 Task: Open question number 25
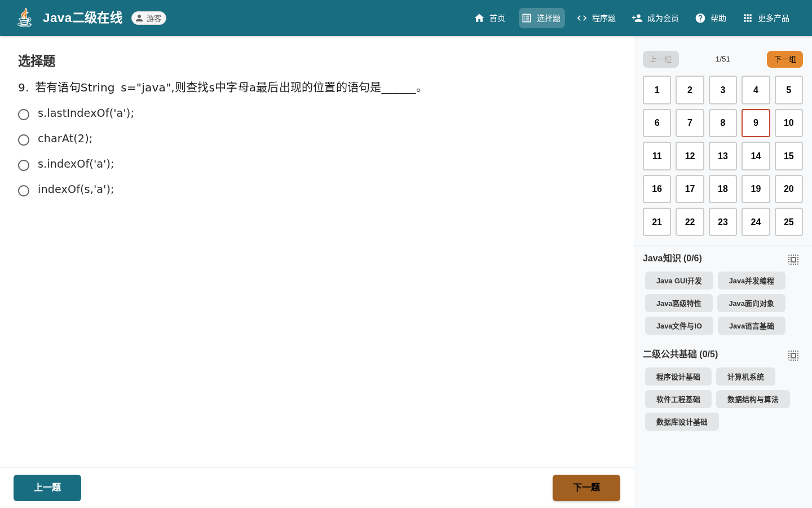click(x=789, y=222)
